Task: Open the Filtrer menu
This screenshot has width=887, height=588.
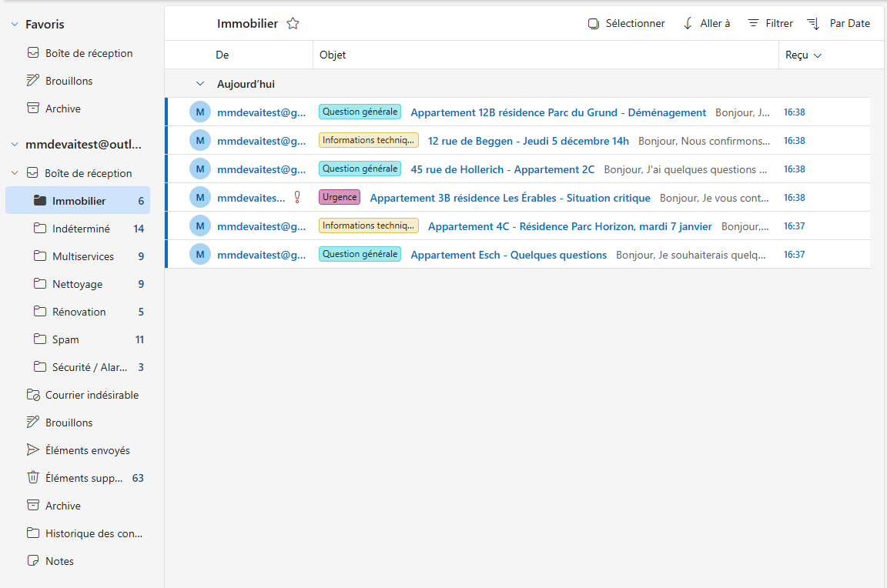Action: pos(770,23)
